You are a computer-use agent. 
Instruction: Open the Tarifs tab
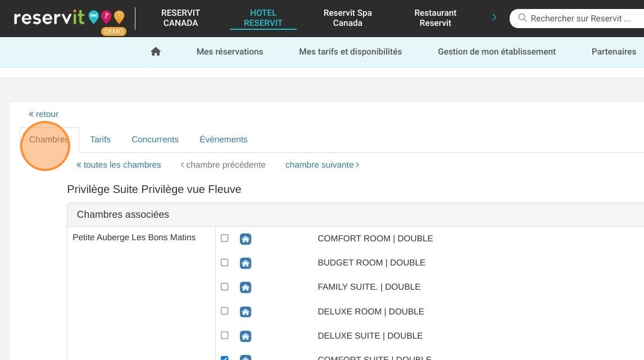(x=100, y=139)
